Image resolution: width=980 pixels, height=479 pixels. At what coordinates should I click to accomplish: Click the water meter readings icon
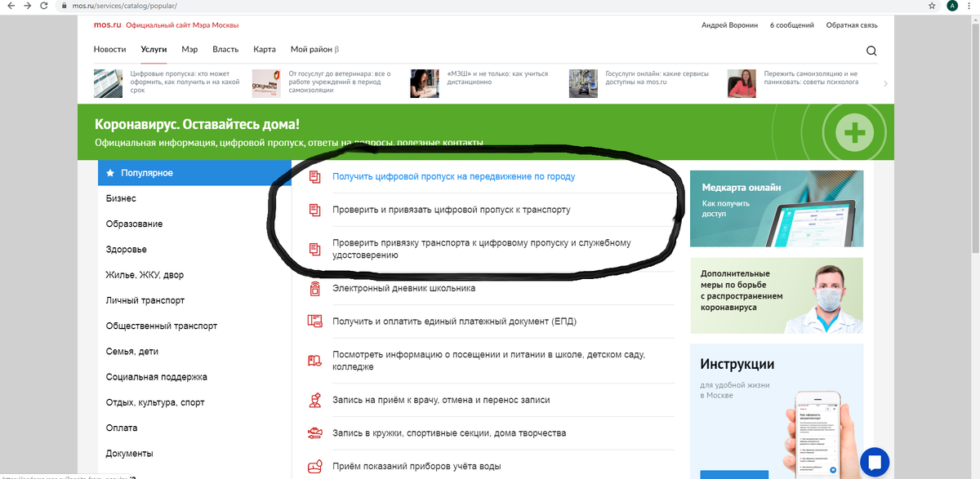[x=314, y=467]
